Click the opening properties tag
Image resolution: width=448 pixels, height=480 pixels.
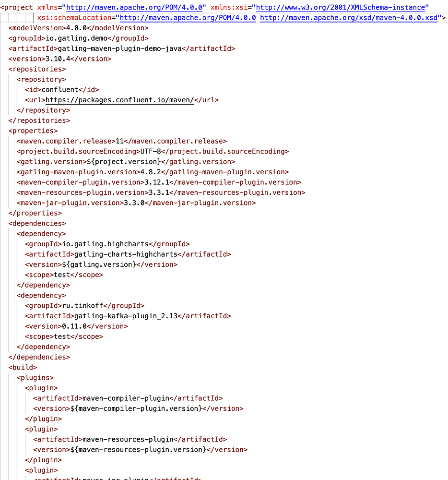(33, 131)
